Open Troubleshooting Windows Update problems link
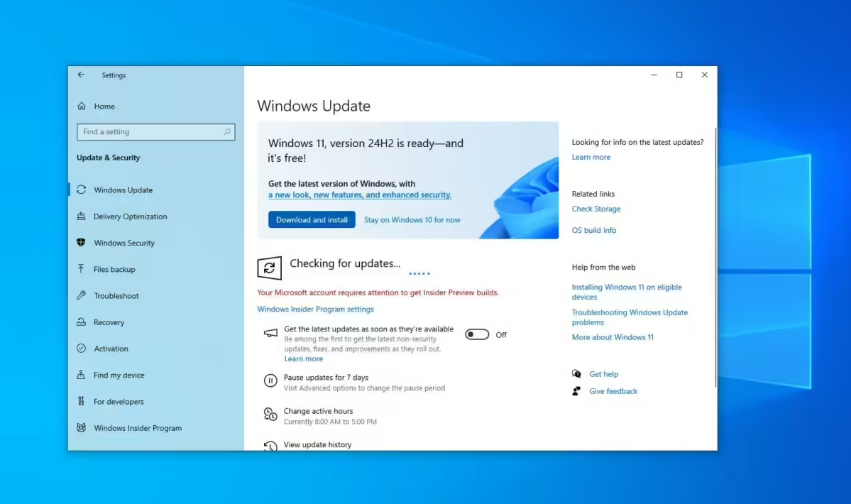Image resolution: width=851 pixels, height=504 pixels. point(630,317)
